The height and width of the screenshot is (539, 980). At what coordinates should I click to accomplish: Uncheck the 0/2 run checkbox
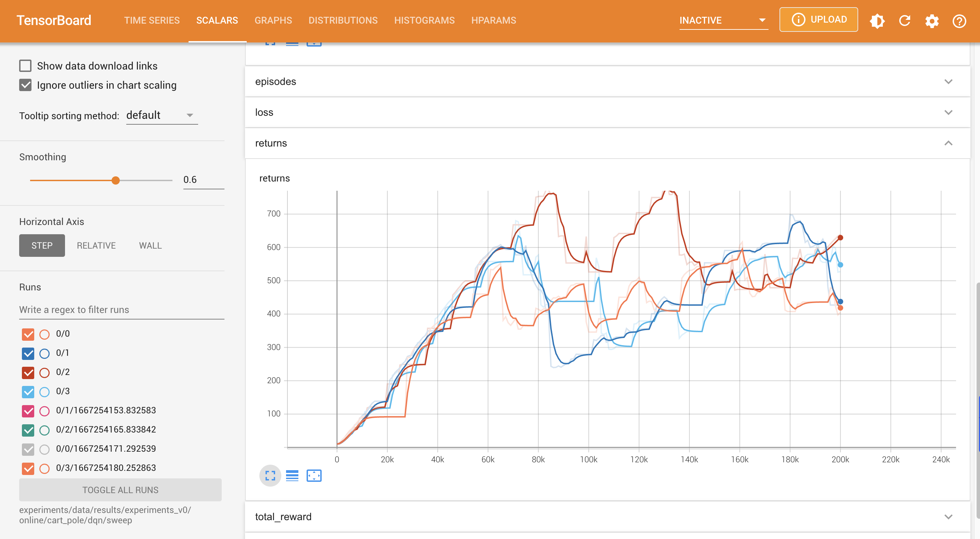pos(28,373)
